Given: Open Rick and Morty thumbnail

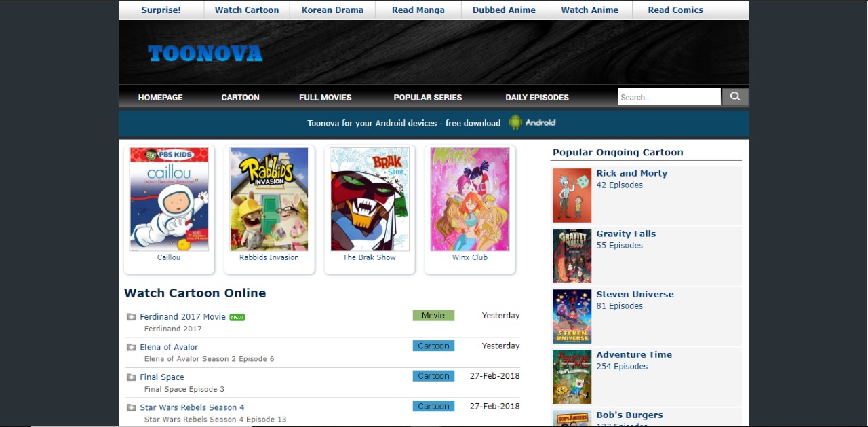Looking at the screenshot, I should (572, 196).
